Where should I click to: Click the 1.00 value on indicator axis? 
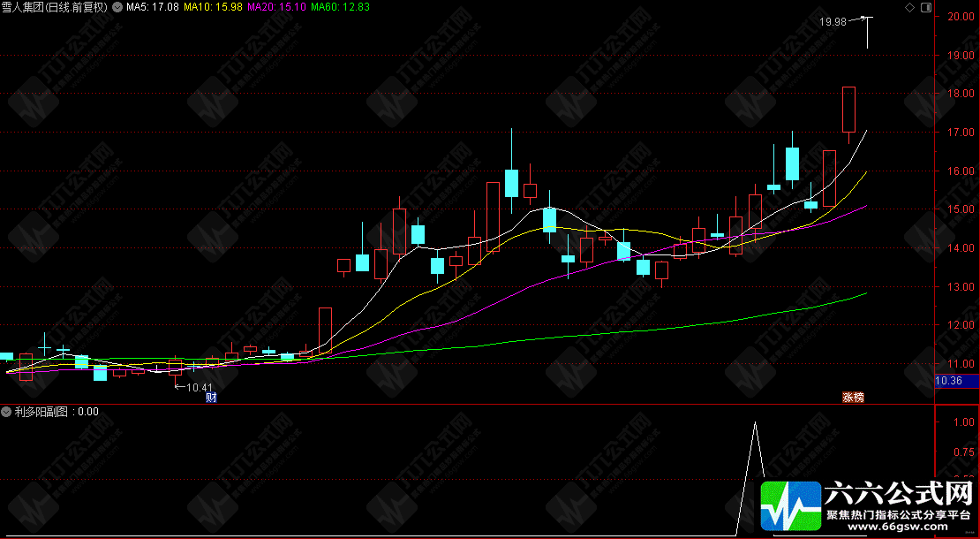pos(964,422)
